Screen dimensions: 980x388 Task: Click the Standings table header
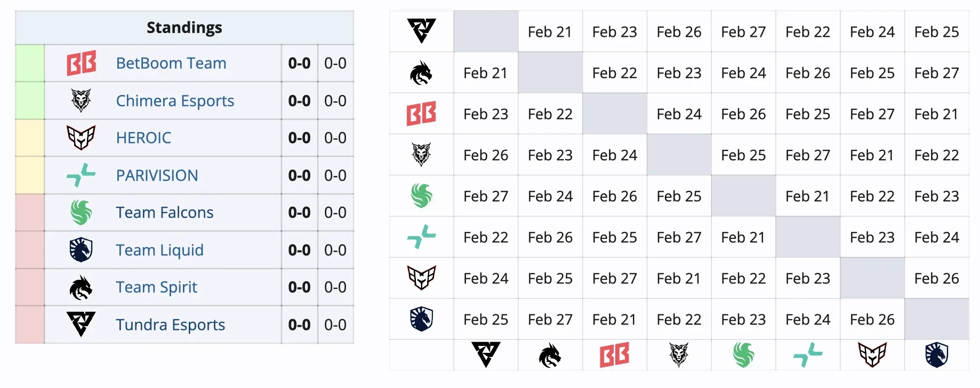coord(184,28)
